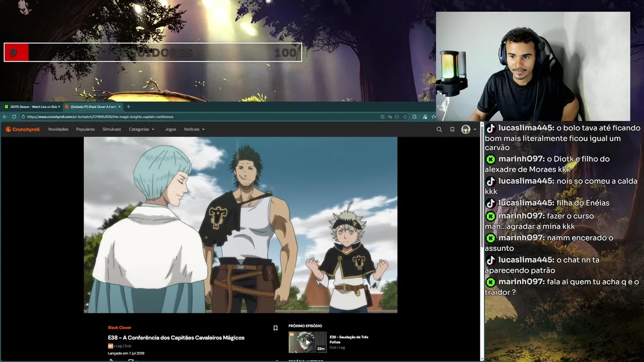
Task: Close the Black Clover Crunchyroll tab
Action: 119,107
